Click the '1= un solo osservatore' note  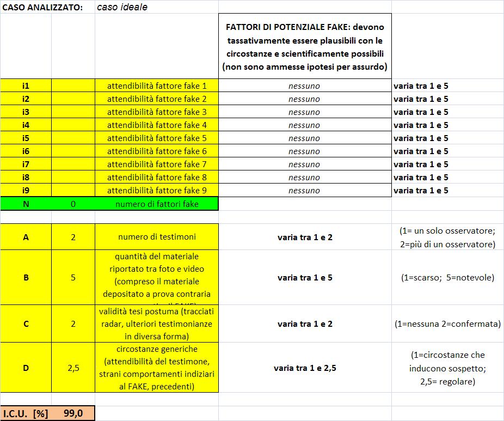tap(447, 237)
